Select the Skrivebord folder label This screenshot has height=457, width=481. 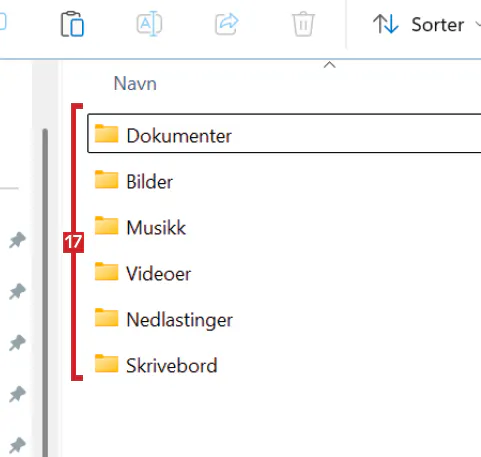coord(172,366)
